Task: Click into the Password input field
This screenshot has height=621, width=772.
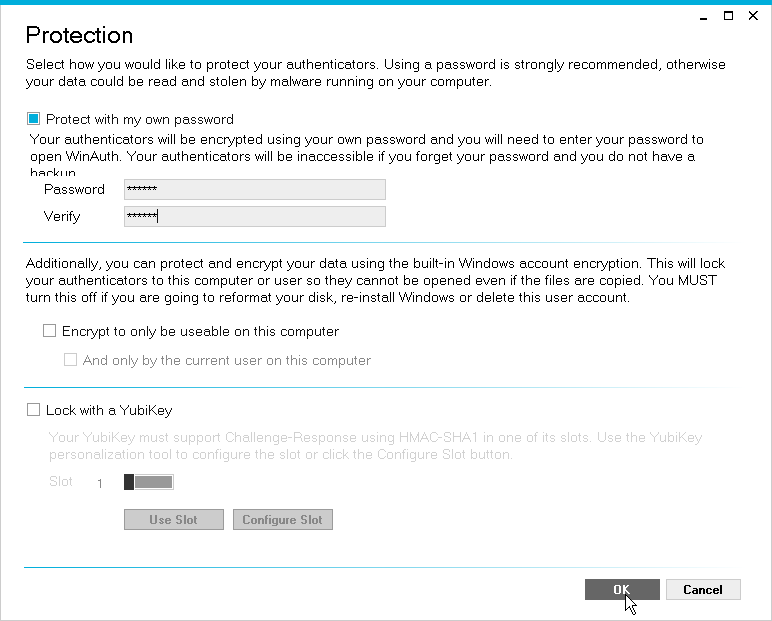Action: coord(254,190)
